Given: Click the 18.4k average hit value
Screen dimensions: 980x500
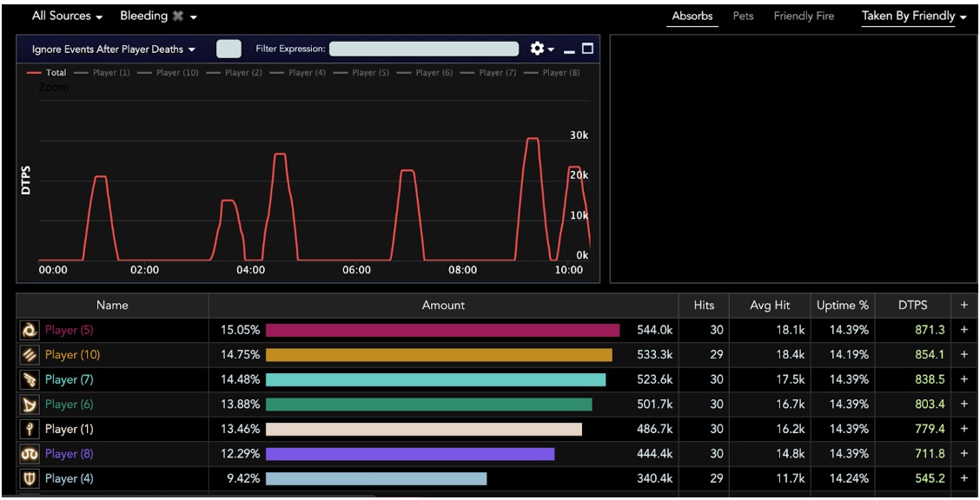Looking at the screenshot, I should tap(790, 354).
